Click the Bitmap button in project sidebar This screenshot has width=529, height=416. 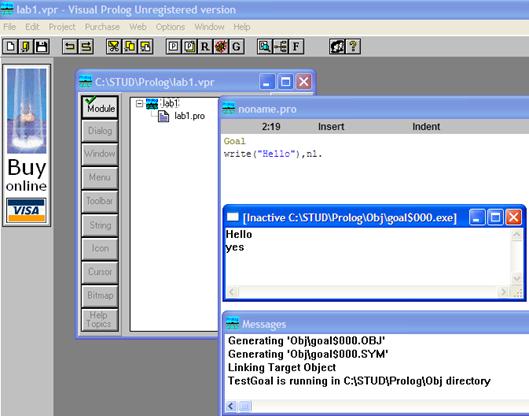tap(100, 296)
